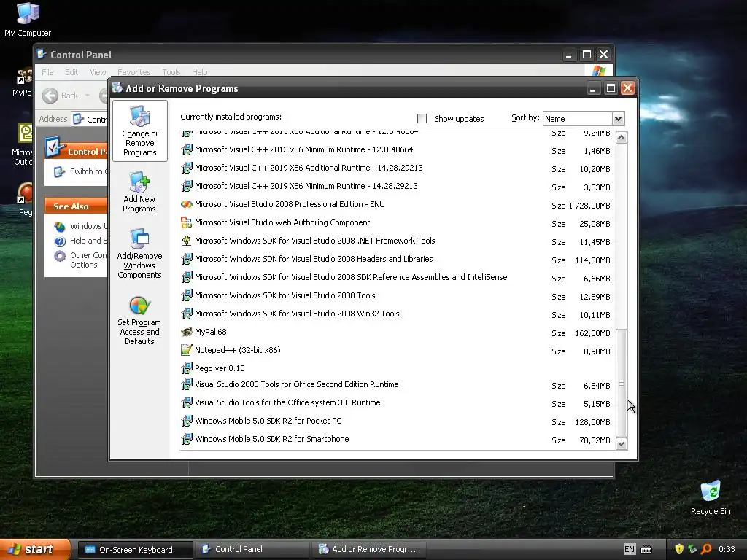Click icon of Windows SDK .NET Framework Tools
The image size is (747, 560).
(186, 241)
